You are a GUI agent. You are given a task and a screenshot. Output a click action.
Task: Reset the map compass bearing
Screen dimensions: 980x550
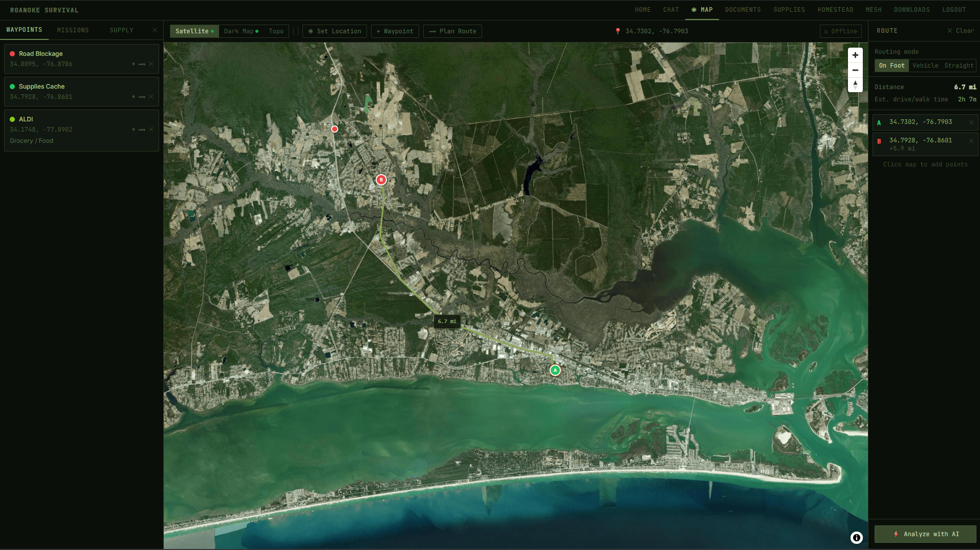pyautogui.click(x=855, y=86)
